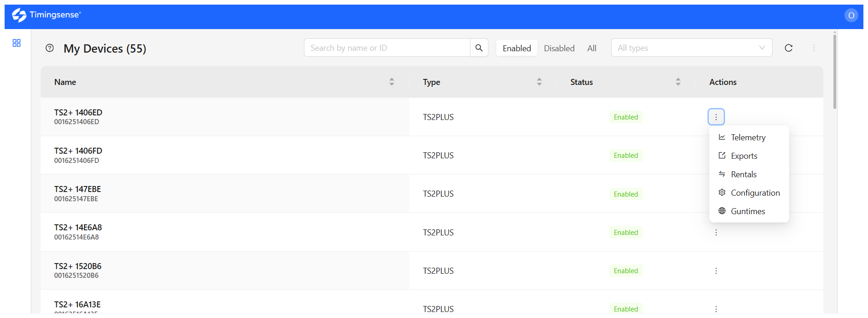Open actions menu for TS2+ 14E6A8
The image size is (868, 318).
click(716, 233)
